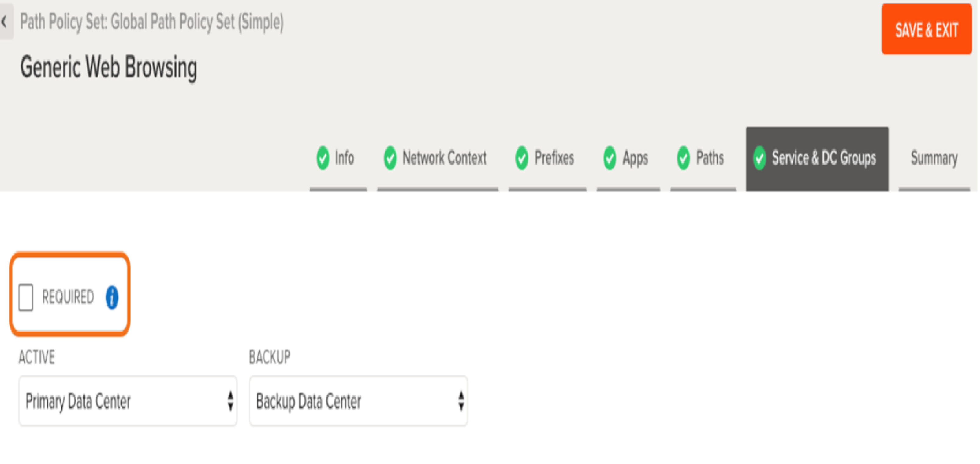Go to the Network Context tab
The height and width of the screenshot is (464, 980).
(x=444, y=158)
